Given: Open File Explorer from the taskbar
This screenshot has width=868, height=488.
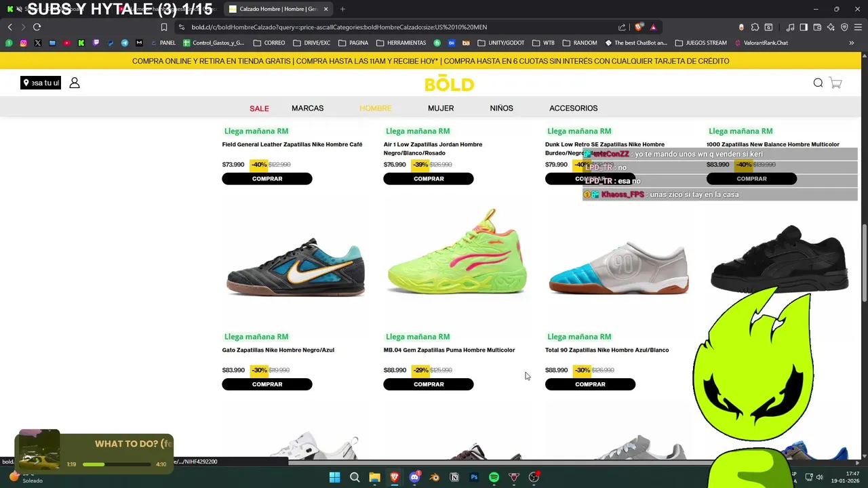Looking at the screenshot, I should (x=374, y=477).
